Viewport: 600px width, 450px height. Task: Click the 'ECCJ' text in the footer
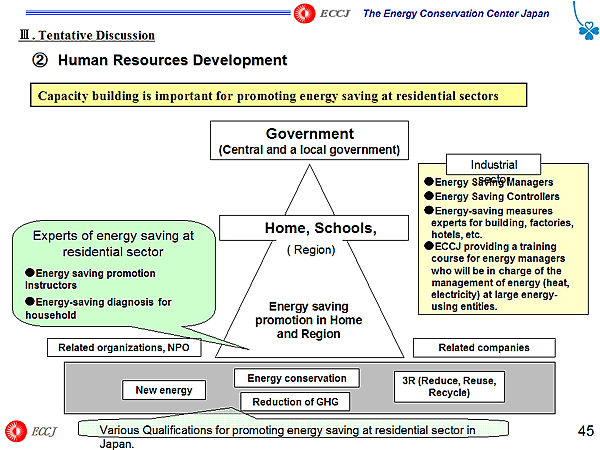(44, 432)
